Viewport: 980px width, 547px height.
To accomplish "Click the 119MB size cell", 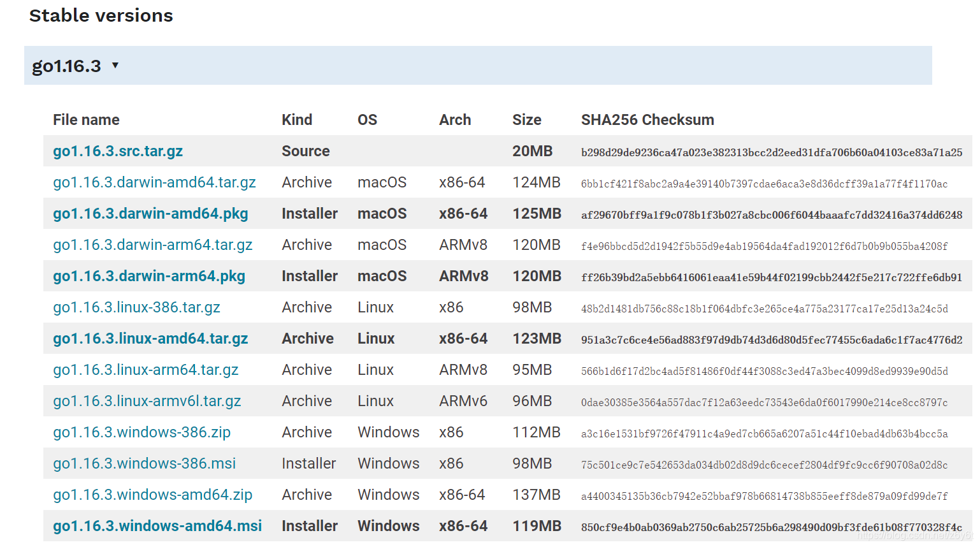I will click(x=537, y=526).
